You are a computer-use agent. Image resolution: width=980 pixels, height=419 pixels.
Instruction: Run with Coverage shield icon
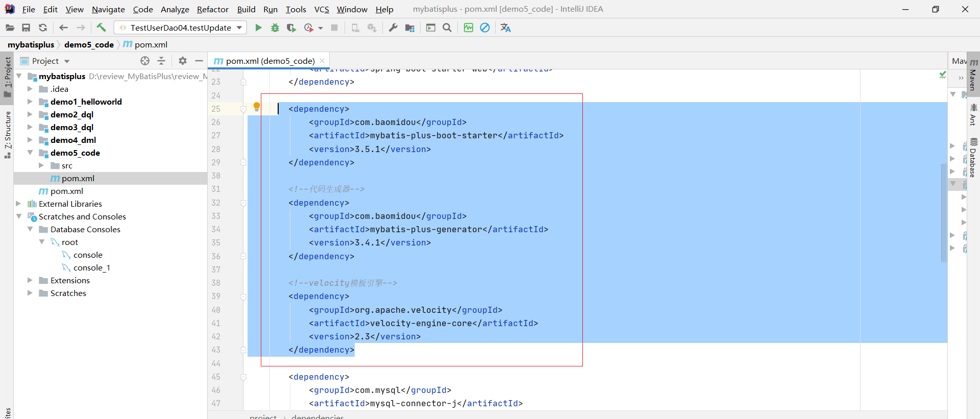291,28
